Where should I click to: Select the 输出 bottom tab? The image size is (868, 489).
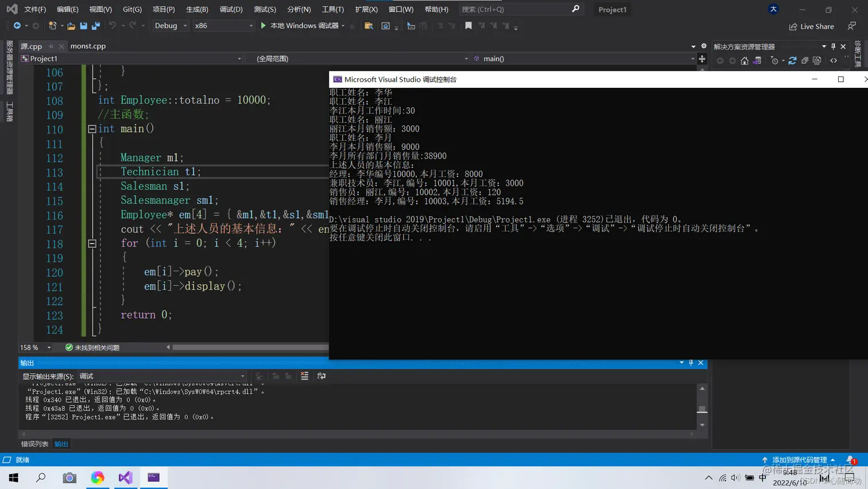pyautogui.click(x=61, y=444)
